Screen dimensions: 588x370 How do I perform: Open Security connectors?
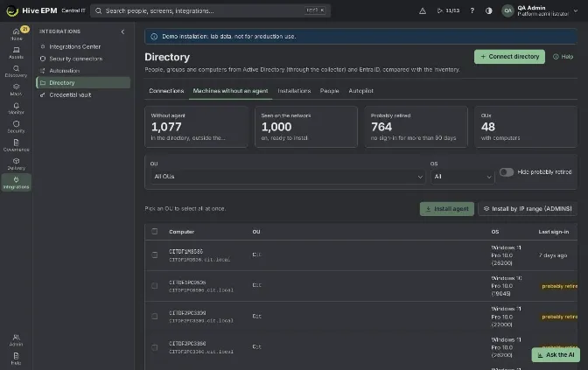[83, 59]
